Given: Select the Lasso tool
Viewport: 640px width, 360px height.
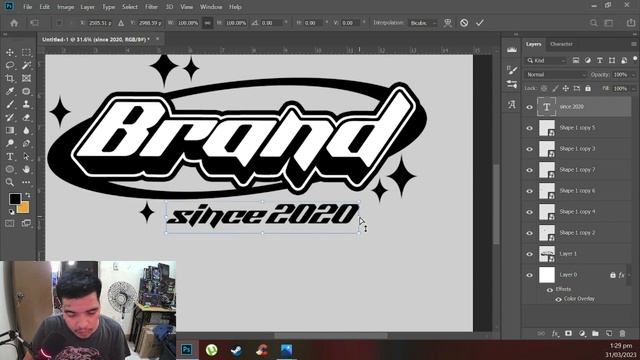Looking at the screenshot, I should point(10,65).
